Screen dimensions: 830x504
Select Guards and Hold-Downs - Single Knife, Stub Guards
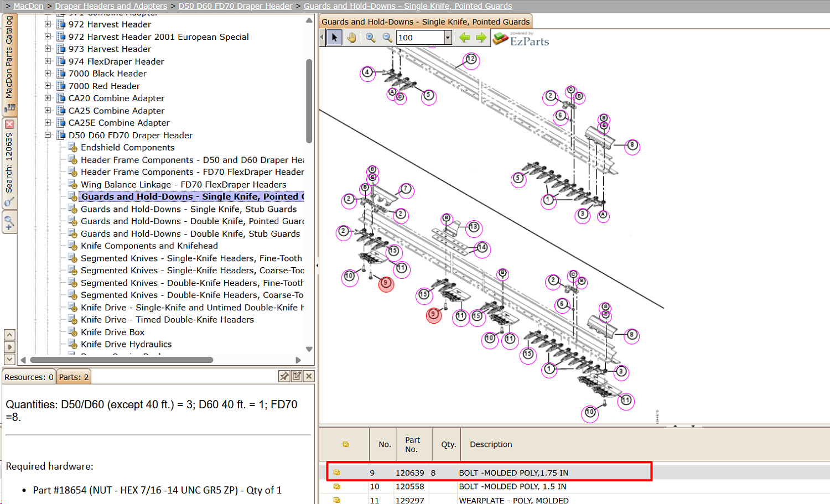coord(189,209)
